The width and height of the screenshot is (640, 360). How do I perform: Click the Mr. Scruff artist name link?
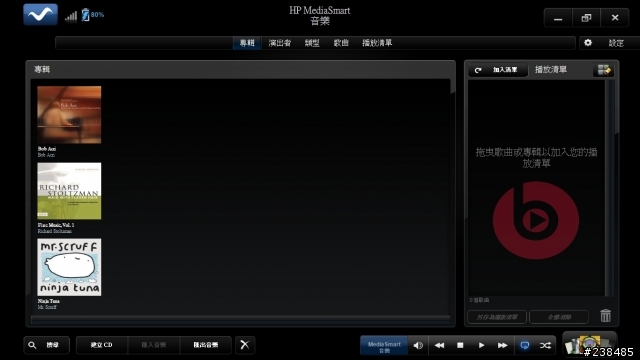click(47, 307)
